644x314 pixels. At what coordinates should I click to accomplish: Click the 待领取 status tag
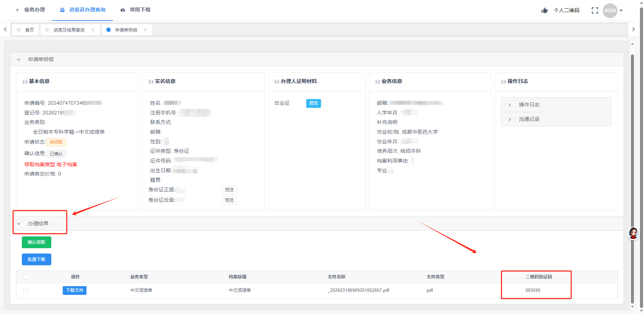point(56,142)
